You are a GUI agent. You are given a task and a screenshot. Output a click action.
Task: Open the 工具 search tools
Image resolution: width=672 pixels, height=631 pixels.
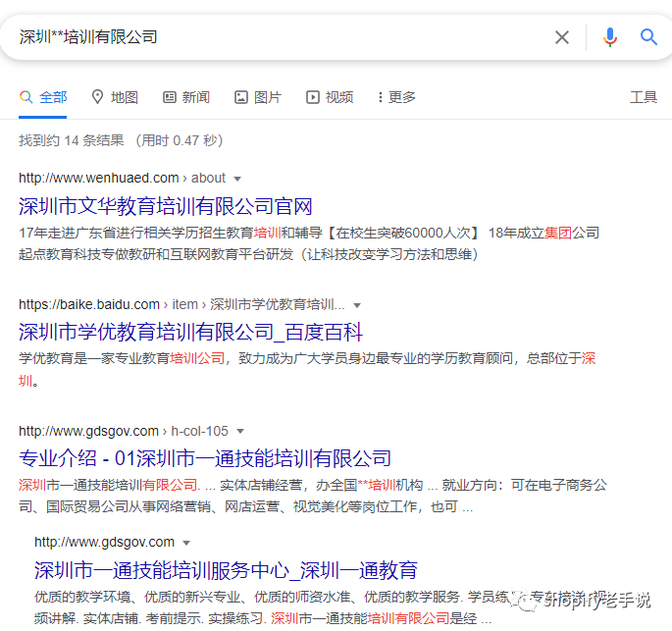click(x=644, y=97)
